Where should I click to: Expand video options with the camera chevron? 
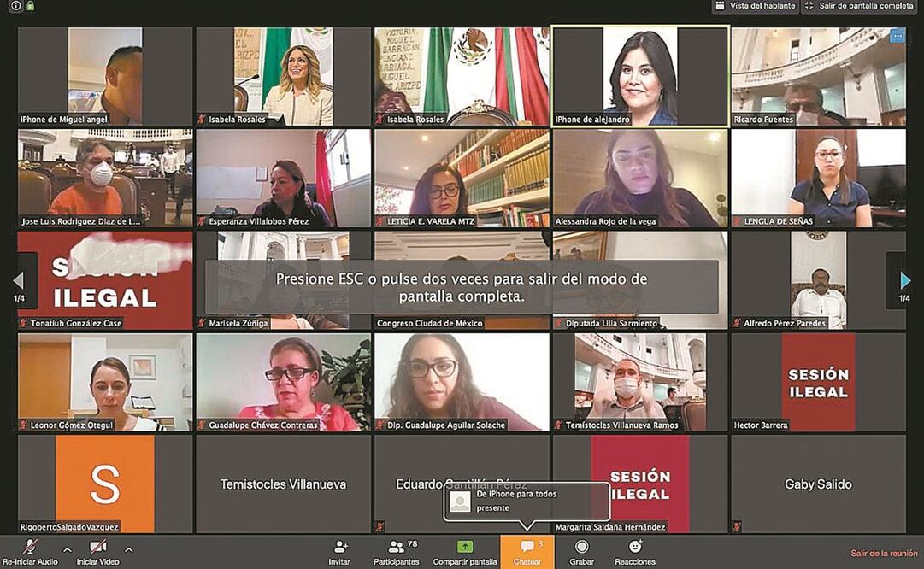point(129,549)
